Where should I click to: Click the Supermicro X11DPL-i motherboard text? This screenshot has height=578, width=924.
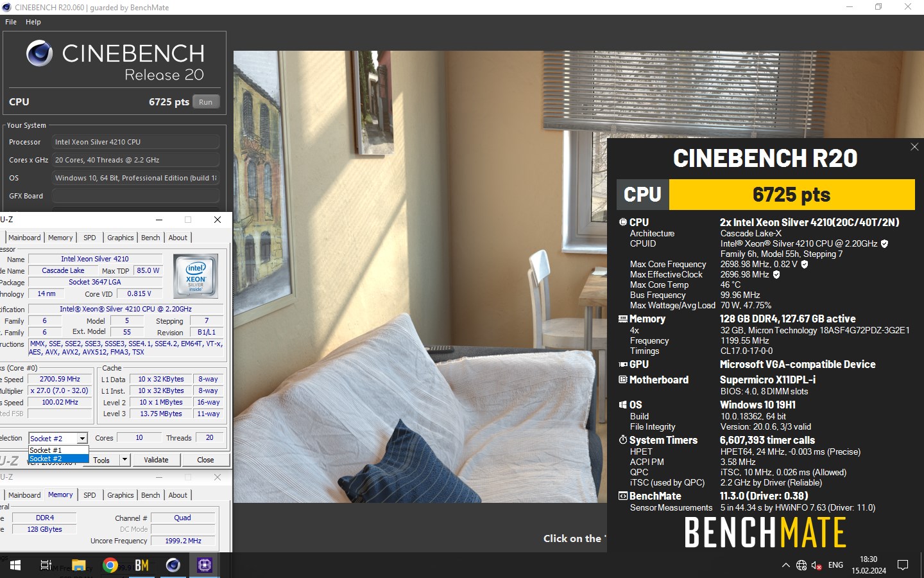(767, 380)
